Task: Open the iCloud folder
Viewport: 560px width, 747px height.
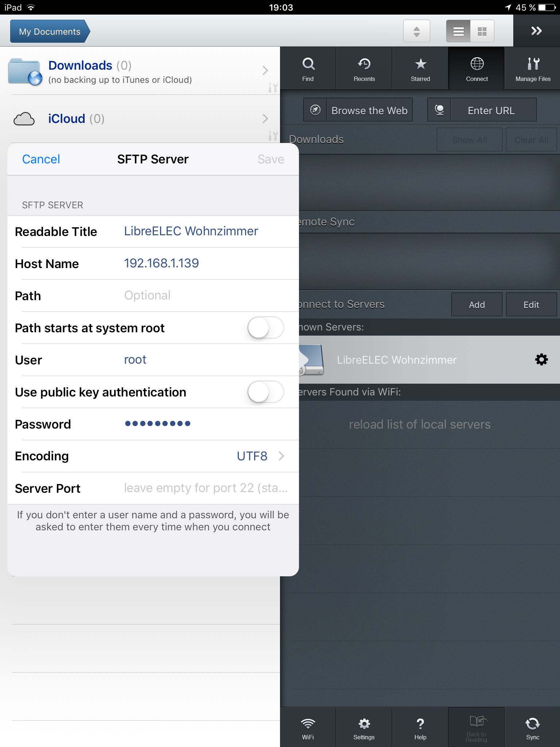Action: tap(140, 119)
